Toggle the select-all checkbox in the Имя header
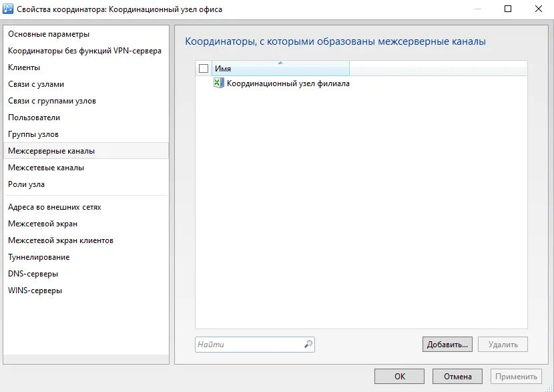 (204, 69)
